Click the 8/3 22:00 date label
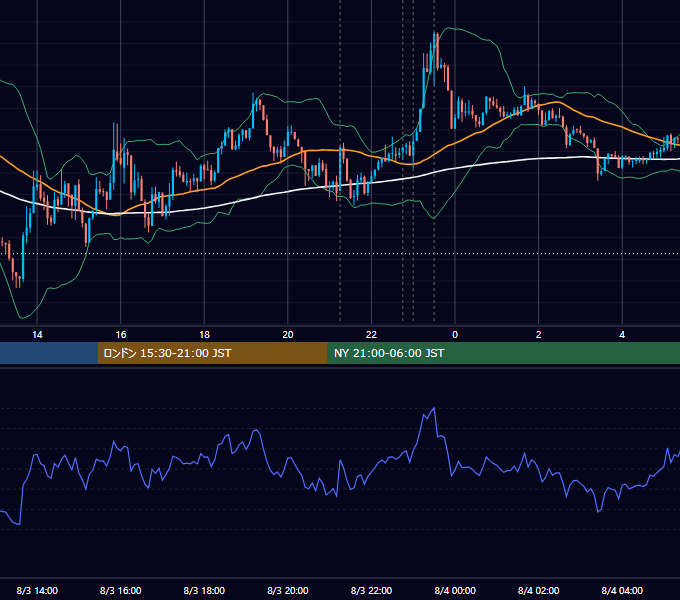The height and width of the screenshot is (600, 680). coord(371,590)
